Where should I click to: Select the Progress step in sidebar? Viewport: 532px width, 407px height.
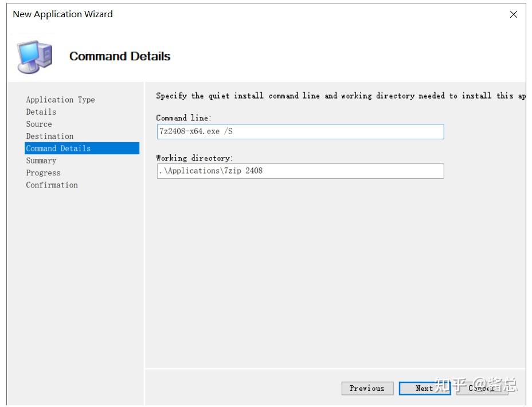(x=43, y=173)
